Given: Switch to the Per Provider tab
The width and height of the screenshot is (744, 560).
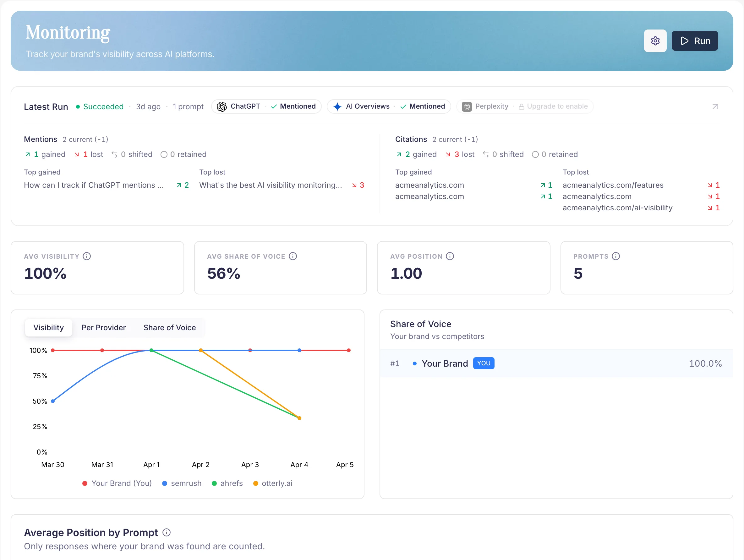Looking at the screenshot, I should [x=104, y=327].
